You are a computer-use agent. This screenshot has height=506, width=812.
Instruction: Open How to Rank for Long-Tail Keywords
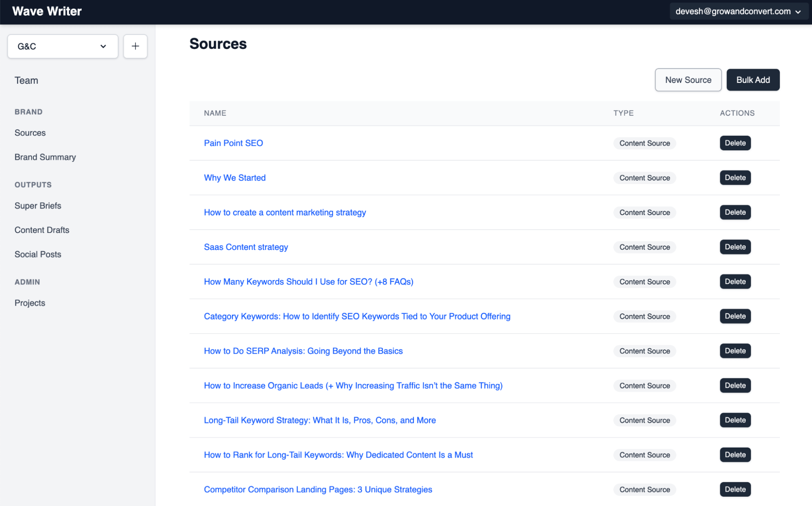[x=338, y=455]
